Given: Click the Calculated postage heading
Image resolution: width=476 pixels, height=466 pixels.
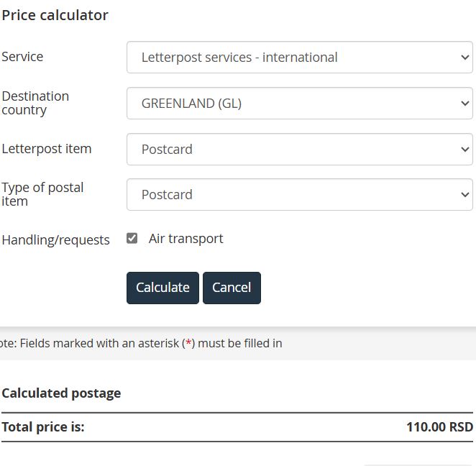Looking at the screenshot, I should click(x=61, y=393).
